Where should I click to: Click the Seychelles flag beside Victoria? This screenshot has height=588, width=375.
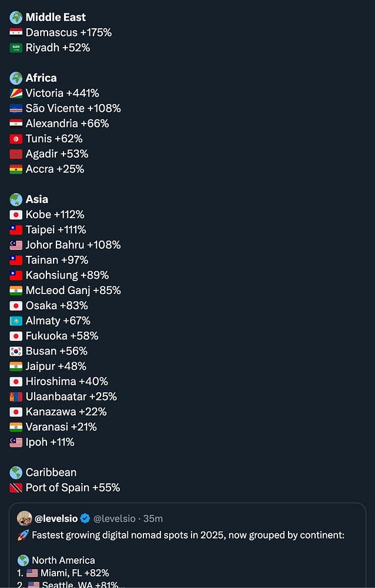pyautogui.click(x=16, y=93)
